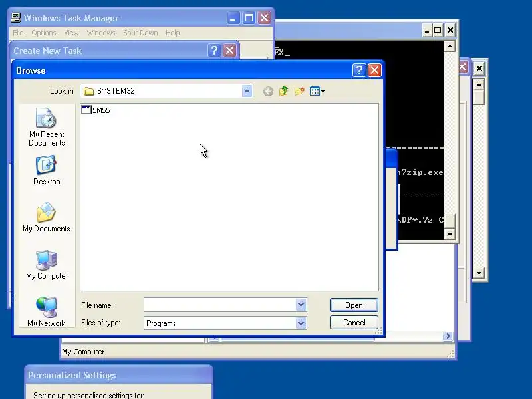
Task: Click the Open button
Action: click(x=354, y=305)
